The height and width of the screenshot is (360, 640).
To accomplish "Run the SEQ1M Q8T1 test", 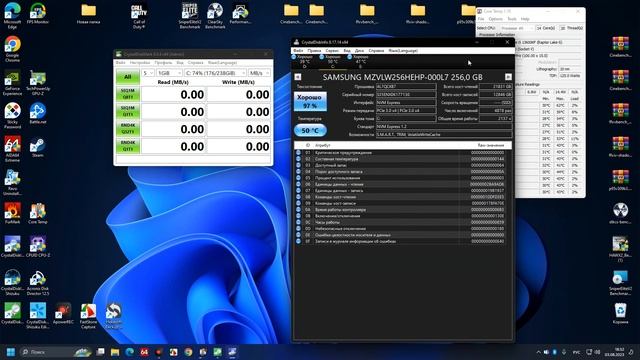I will [128, 94].
